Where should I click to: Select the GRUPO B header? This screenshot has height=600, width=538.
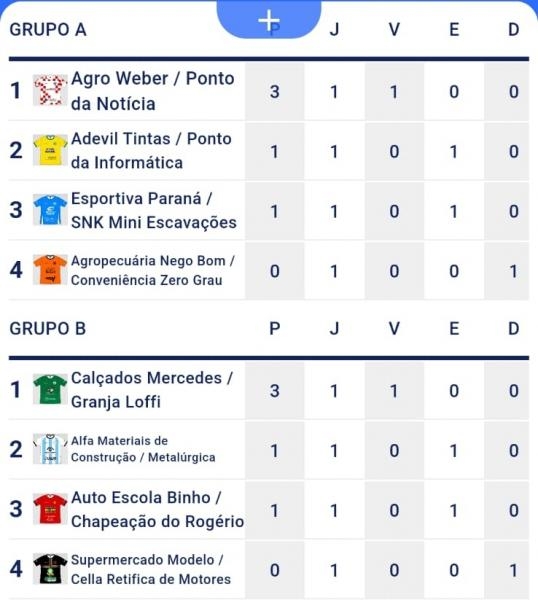pos(48,329)
